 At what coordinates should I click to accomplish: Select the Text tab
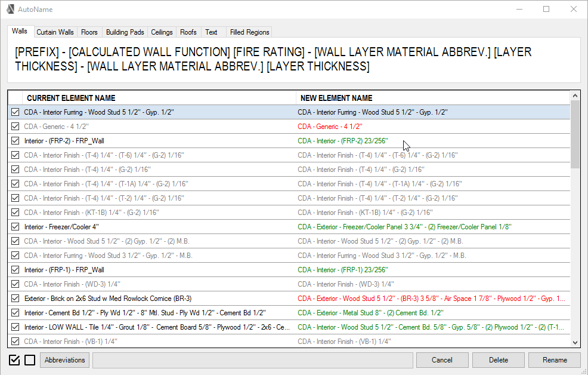click(211, 32)
